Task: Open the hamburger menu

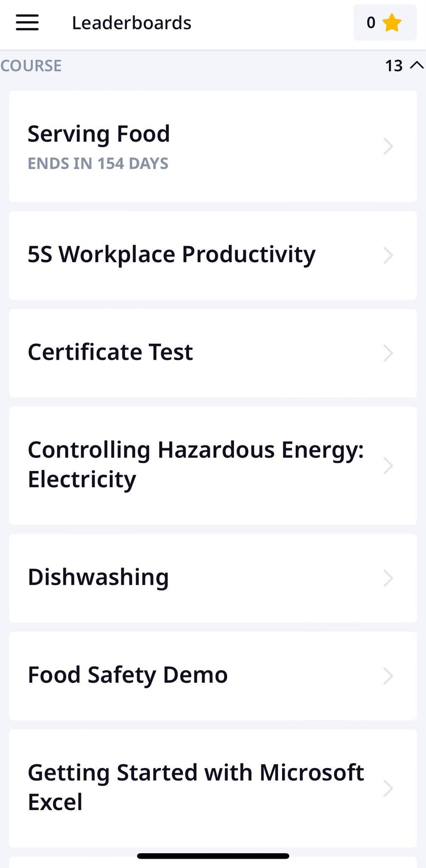Action: (x=27, y=23)
